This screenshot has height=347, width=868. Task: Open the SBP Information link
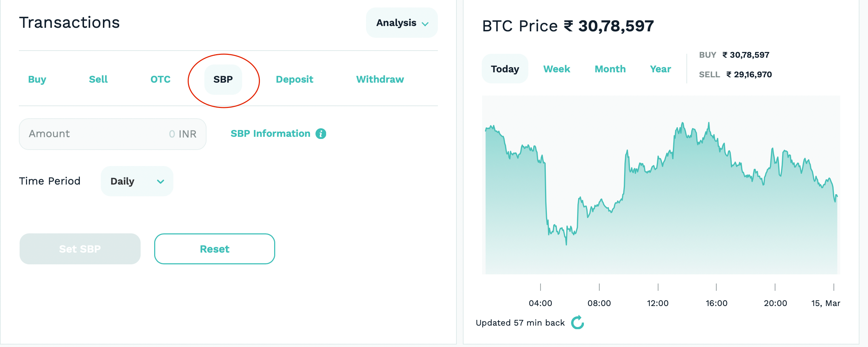pyautogui.click(x=270, y=134)
